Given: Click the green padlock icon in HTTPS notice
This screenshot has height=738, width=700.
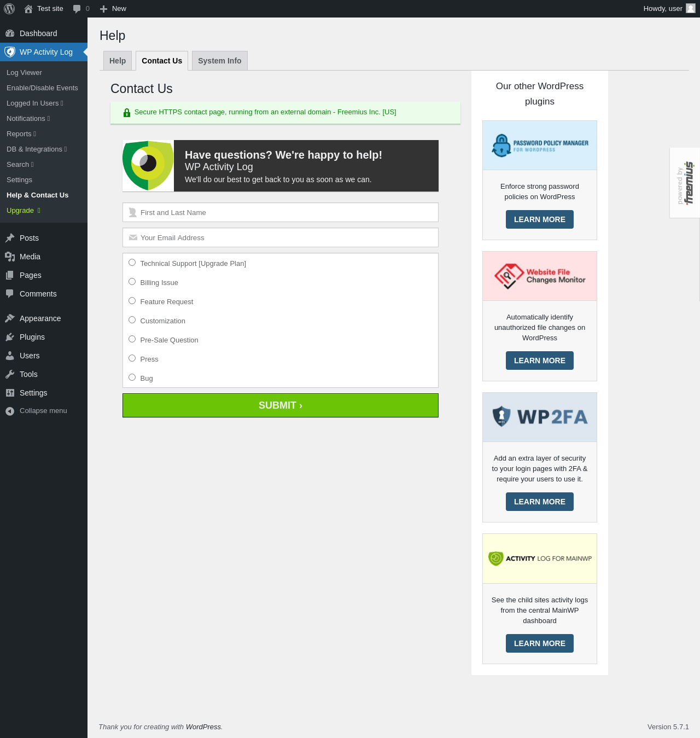Looking at the screenshot, I should coord(127,113).
